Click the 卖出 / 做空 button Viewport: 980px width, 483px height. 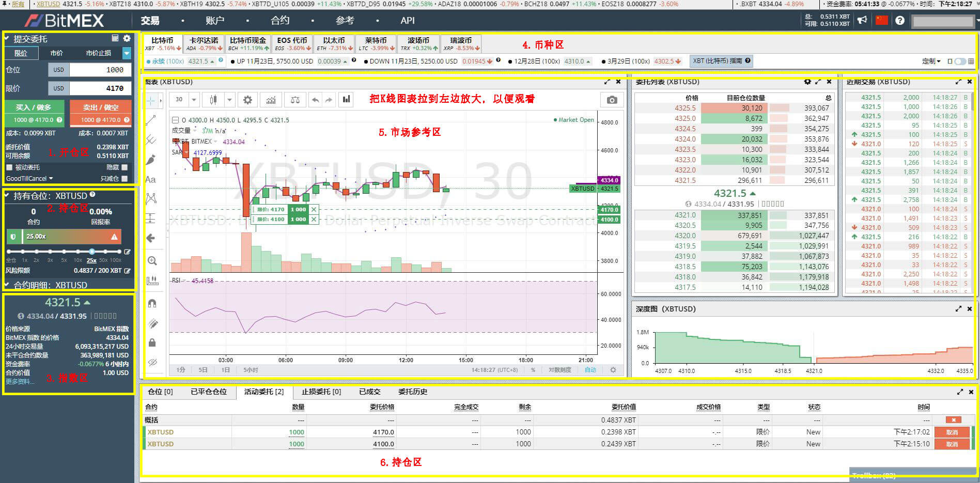click(x=100, y=113)
